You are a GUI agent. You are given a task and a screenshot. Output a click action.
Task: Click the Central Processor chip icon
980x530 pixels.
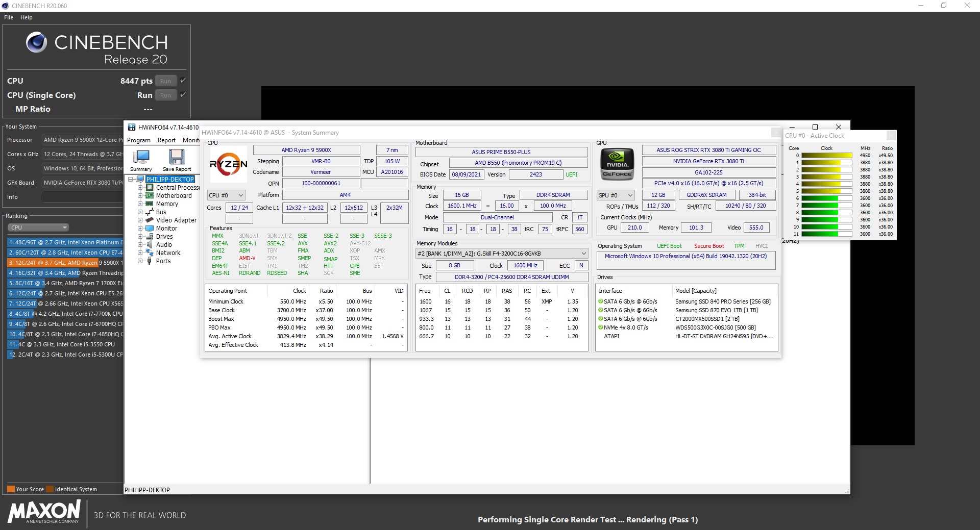pyautogui.click(x=150, y=187)
